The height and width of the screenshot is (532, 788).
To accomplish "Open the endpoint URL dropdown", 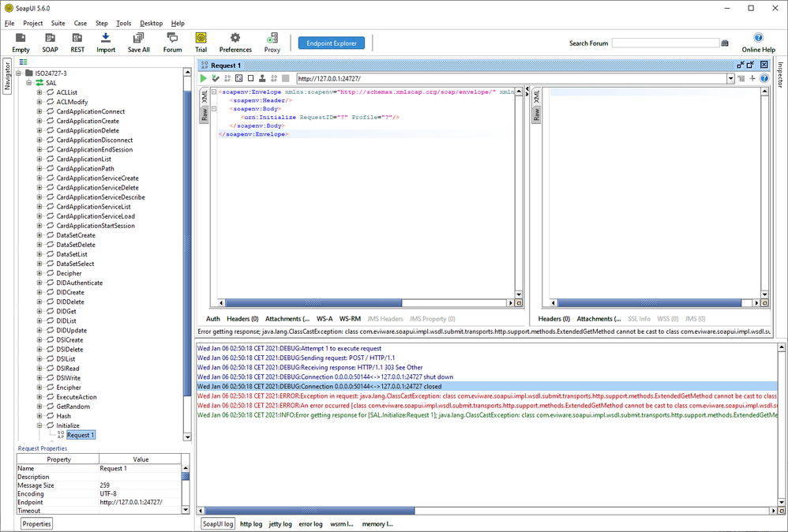I will (x=731, y=79).
